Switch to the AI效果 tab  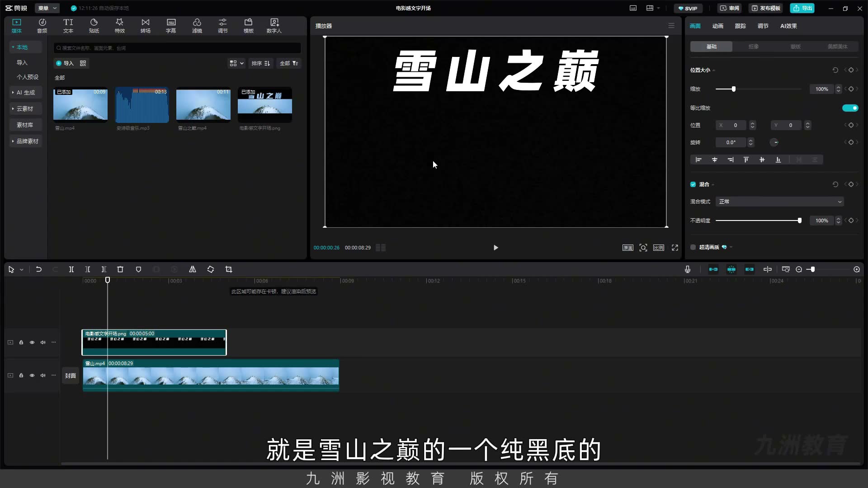point(788,26)
